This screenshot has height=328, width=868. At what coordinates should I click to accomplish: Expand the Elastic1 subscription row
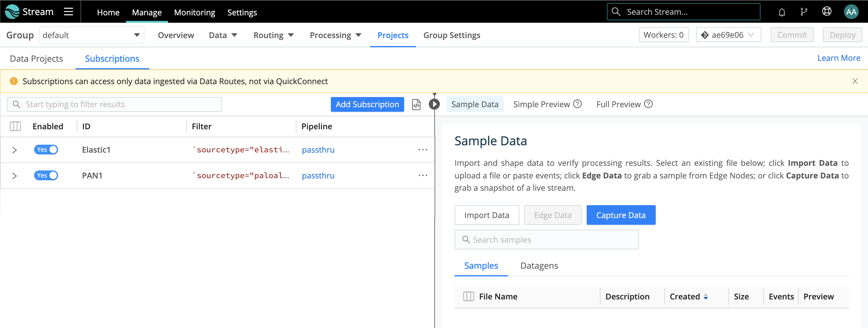click(14, 150)
